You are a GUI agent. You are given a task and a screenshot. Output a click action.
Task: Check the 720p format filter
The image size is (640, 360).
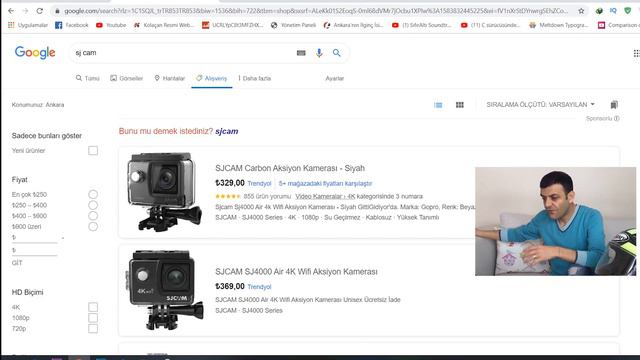93,329
